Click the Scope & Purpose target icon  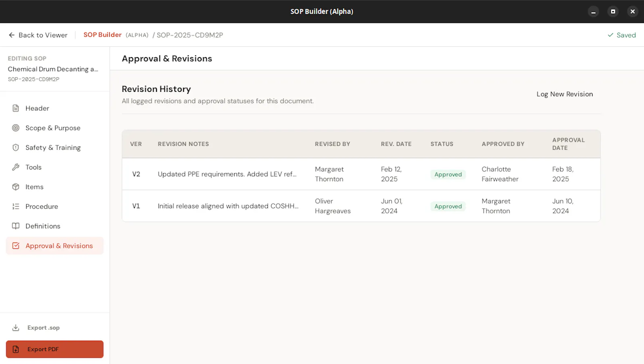[16, 128]
